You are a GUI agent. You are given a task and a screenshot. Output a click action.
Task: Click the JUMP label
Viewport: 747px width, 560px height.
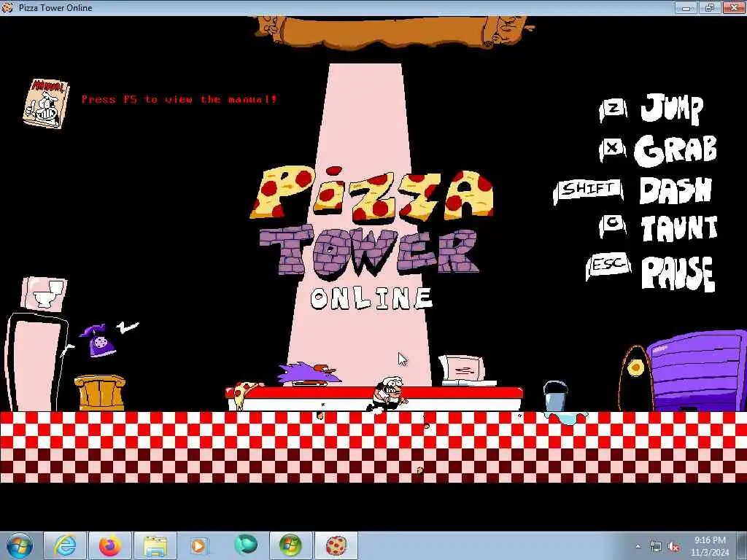[x=672, y=109]
